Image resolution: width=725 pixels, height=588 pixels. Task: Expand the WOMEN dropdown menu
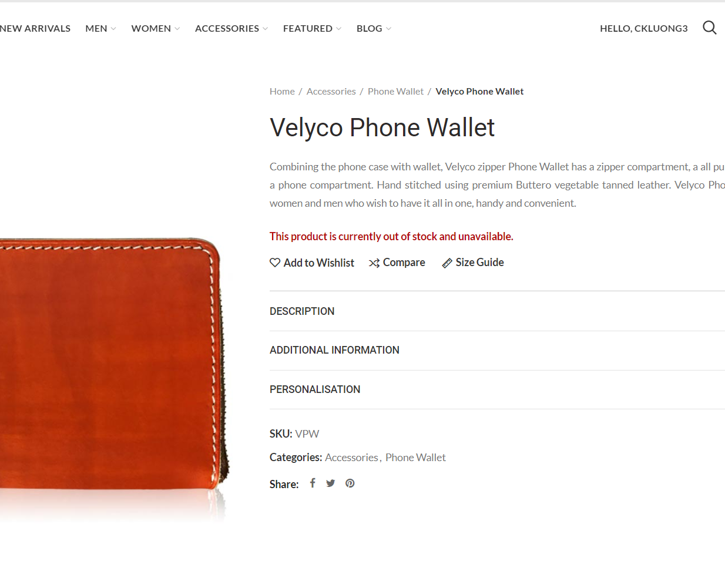(156, 28)
